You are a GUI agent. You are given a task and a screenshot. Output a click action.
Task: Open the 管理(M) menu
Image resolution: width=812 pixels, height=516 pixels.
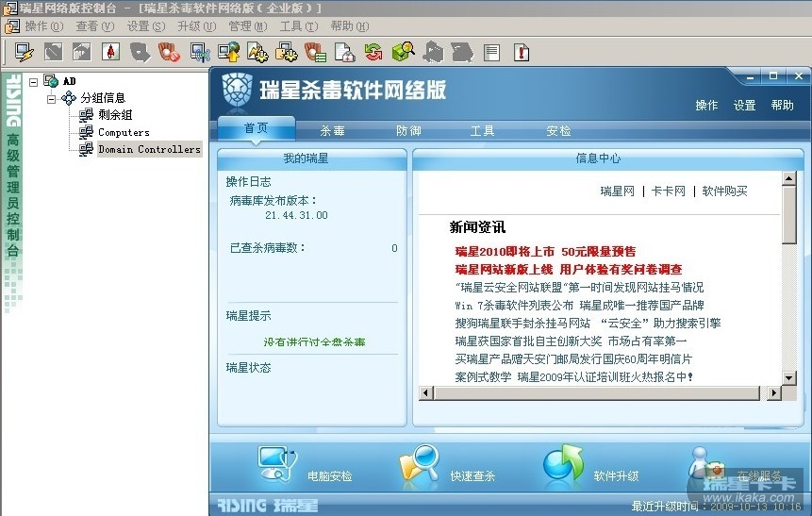248,25
